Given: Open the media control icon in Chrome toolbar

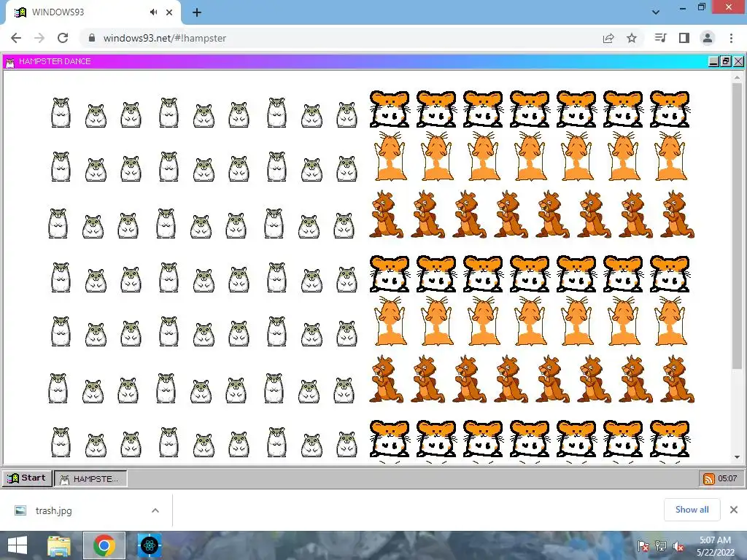Looking at the screenshot, I should pyautogui.click(x=660, y=38).
